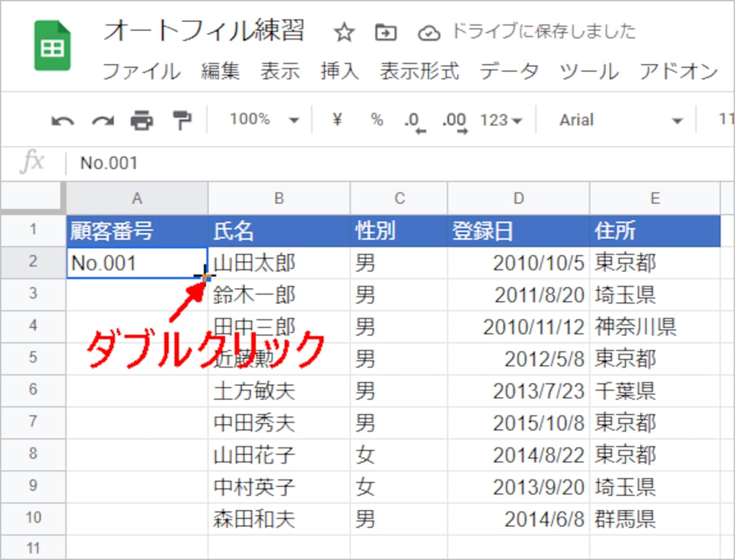Open the 表示 menu
Viewport: 735px width, 560px height.
pos(280,72)
